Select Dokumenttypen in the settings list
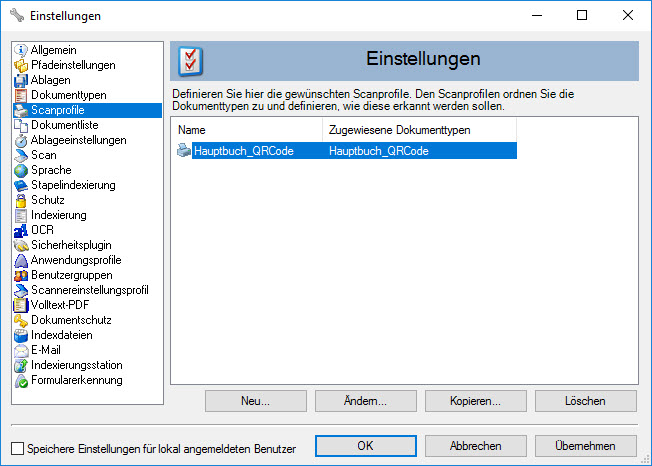This screenshot has width=652, height=466. (68, 95)
